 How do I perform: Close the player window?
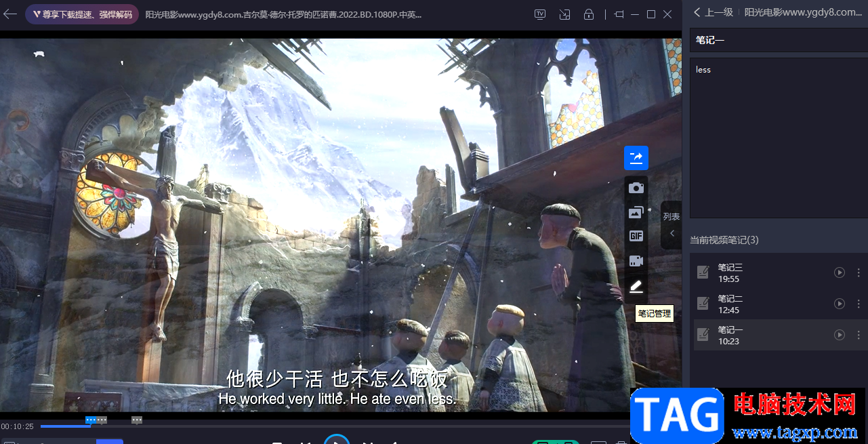pos(667,14)
